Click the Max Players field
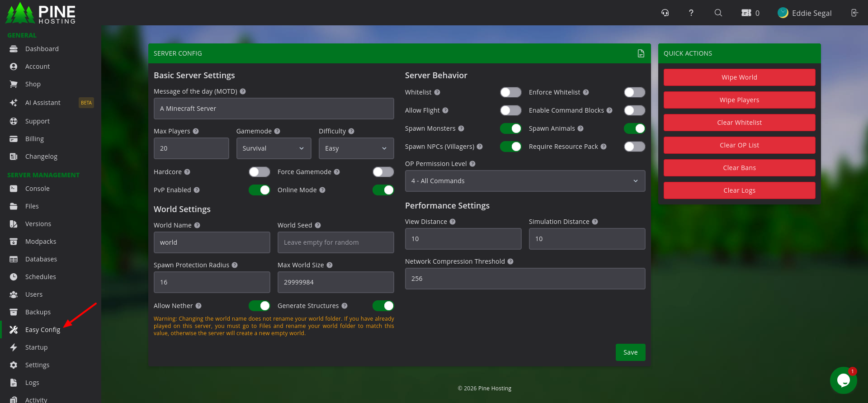Screen dimensions: 868x403 pyautogui.click(x=191, y=148)
